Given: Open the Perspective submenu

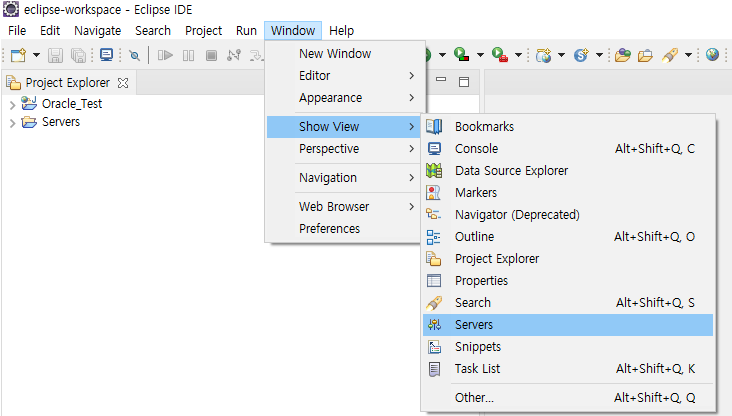Looking at the screenshot, I should 344,149.
